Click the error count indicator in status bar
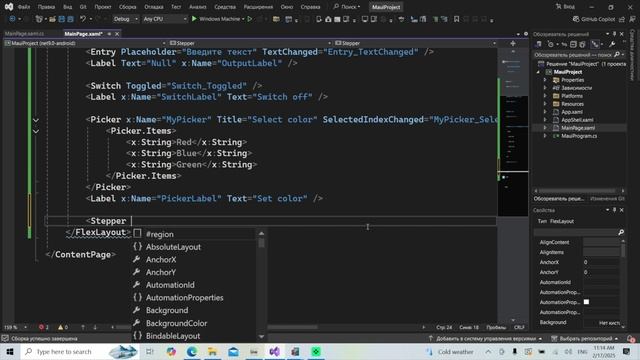640x360 pixels. [x=44, y=327]
